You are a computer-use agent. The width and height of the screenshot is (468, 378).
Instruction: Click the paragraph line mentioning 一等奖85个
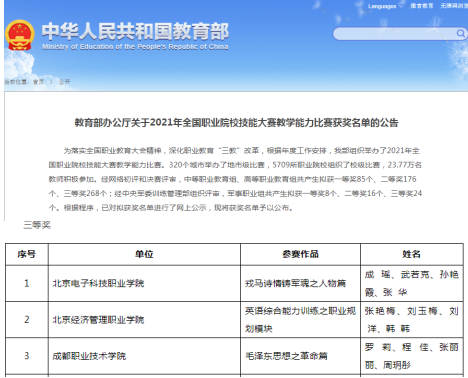tap(232, 179)
